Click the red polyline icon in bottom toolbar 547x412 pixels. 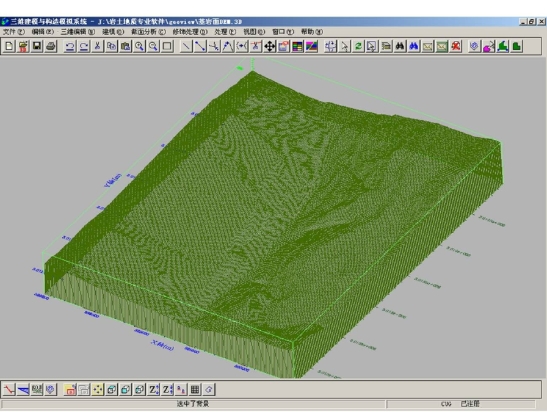click(9, 389)
